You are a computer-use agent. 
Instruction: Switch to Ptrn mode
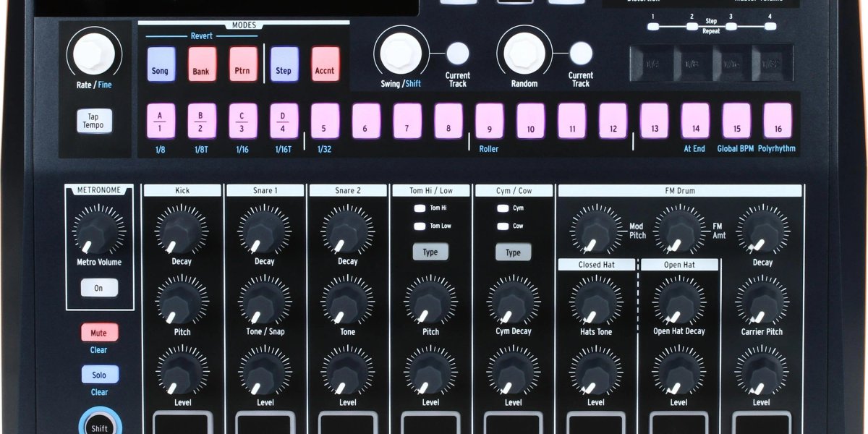(242, 64)
